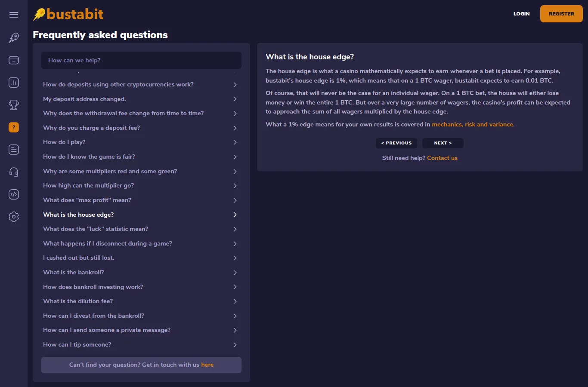Open "Why does the withdrawal fee change from time to time?"

141,114
